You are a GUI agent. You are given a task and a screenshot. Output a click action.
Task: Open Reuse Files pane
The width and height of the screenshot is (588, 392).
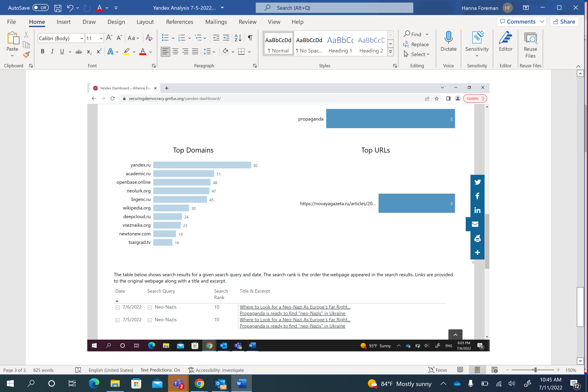[x=530, y=45]
